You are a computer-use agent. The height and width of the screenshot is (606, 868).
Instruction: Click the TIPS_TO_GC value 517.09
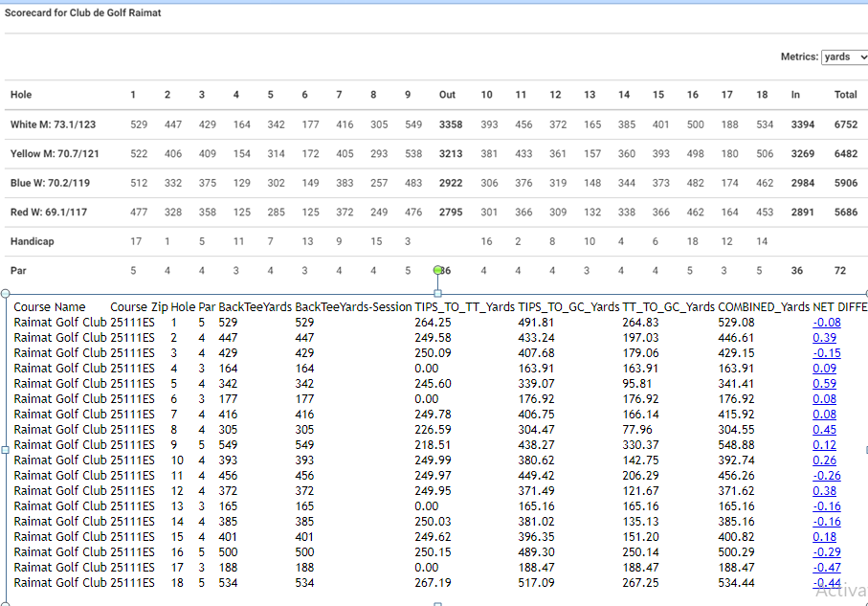click(x=537, y=583)
